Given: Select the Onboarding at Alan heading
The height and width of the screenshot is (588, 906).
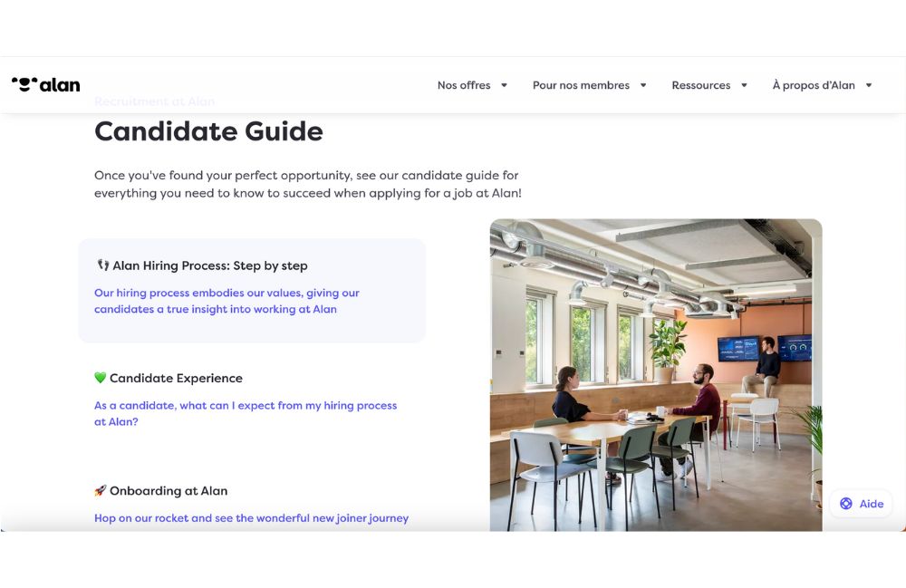Looking at the screenshot, I should [169, 491].
